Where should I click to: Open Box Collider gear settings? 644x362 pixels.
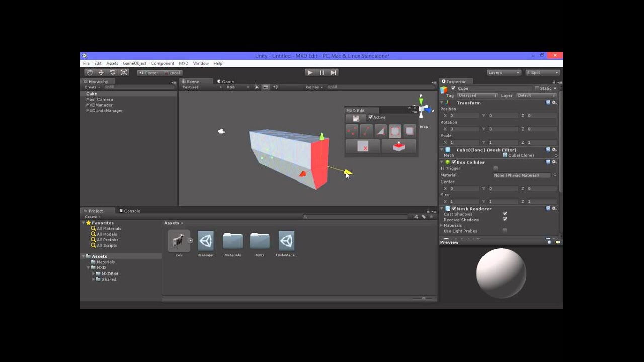(554, 162)
